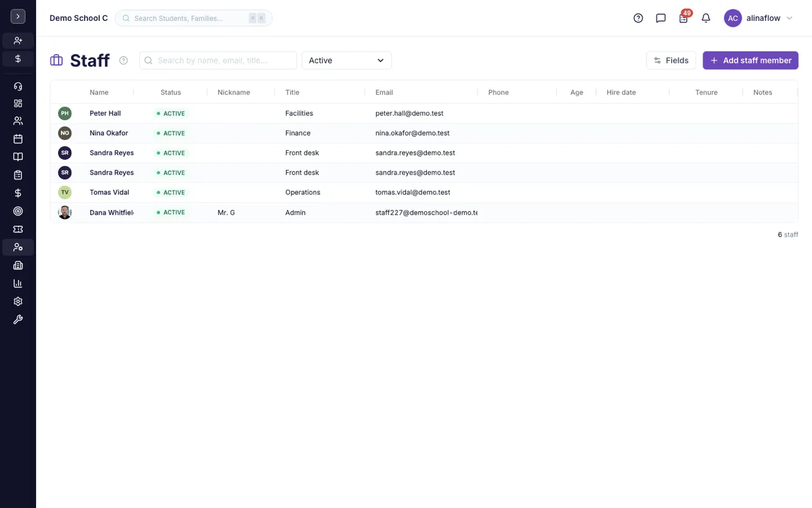Screen dimensions: 812x508
Task: Click the Notes column header
Action: click(x=763, y=92)
